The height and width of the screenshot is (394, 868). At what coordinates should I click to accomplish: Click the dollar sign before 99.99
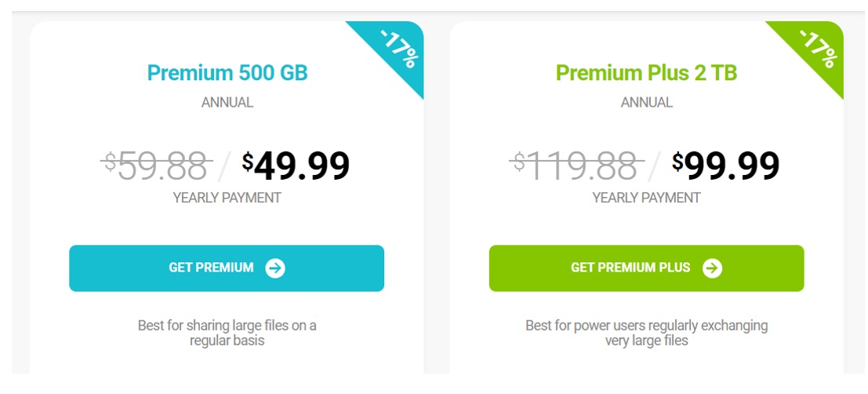pyautogui.click(x=677, y=161)
